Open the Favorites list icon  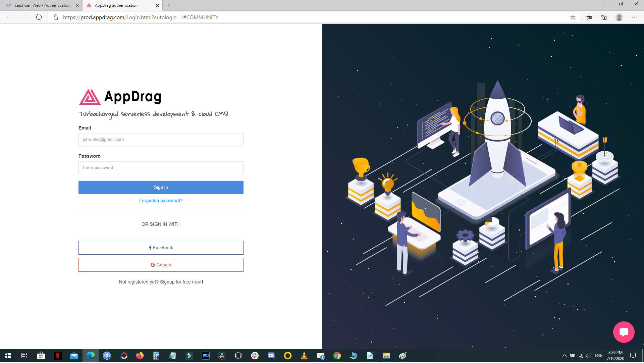589,17
